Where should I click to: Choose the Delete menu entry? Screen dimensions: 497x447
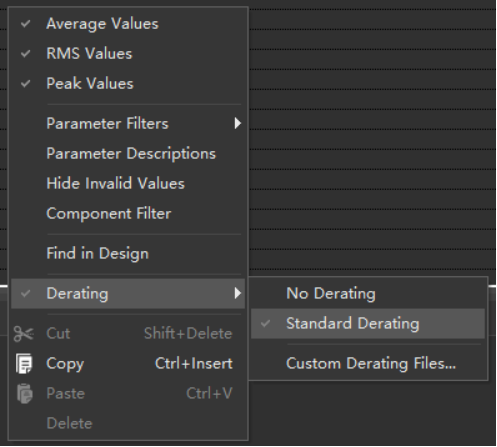tap(128, 423)
